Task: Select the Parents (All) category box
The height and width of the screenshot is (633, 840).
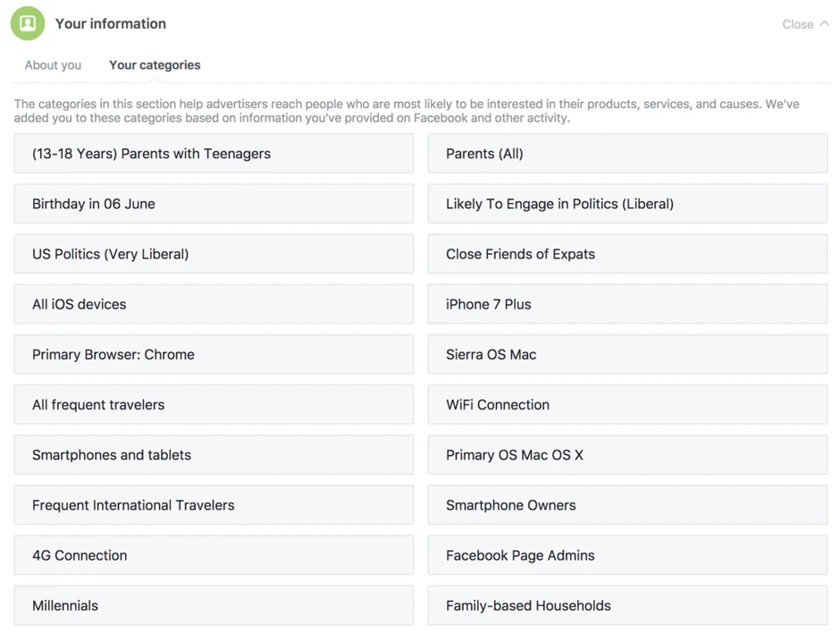Action: (x=627, y=154)
